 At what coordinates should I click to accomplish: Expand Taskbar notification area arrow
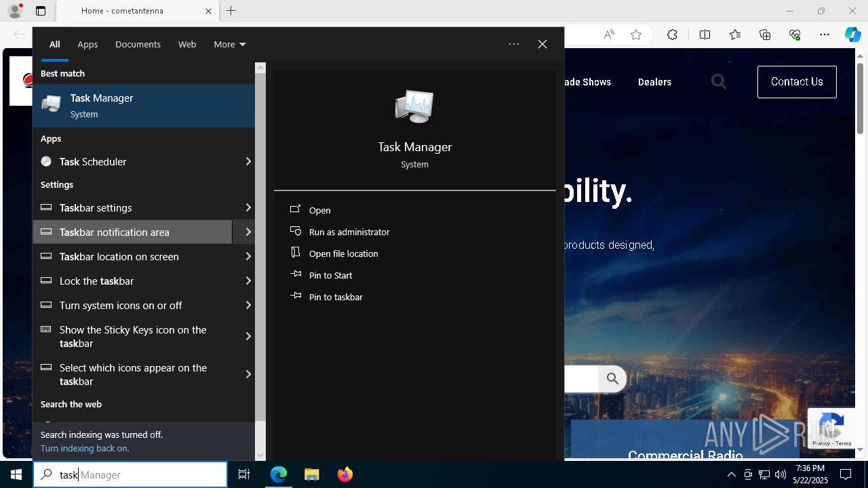click(248, 232)
